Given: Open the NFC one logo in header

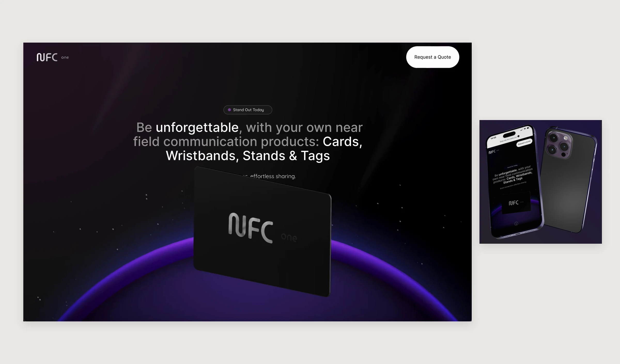Looking at the screenshot, I should (53, 57).
